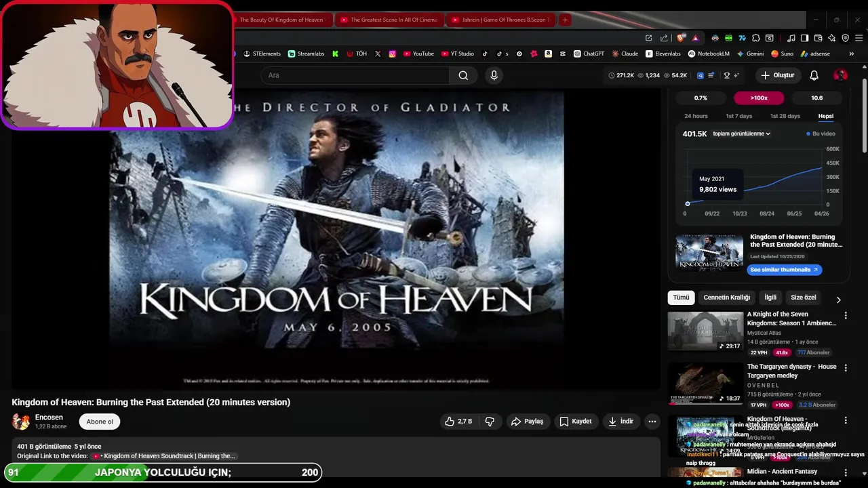This screenshot has height=488, width=868.
Task: Toggle the browser sidebar panel icon
Action: (x=804, y=38)
